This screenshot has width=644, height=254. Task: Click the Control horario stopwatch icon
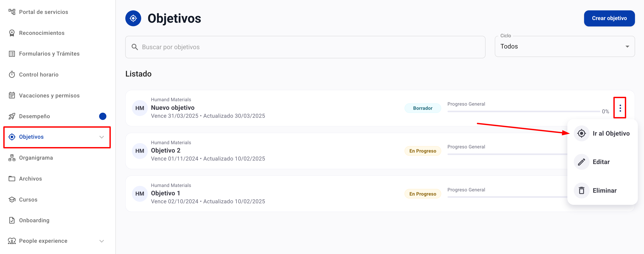point(12,74)
